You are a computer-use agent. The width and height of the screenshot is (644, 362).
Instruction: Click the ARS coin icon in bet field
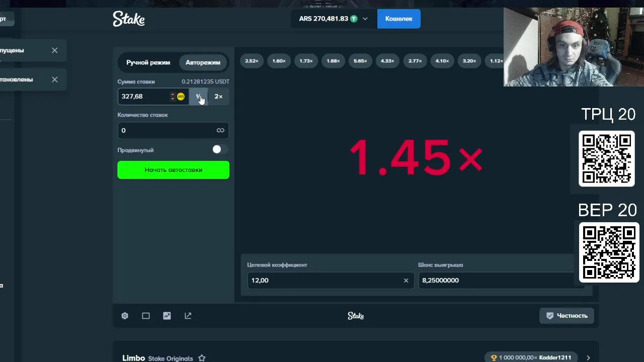[181, 97]
